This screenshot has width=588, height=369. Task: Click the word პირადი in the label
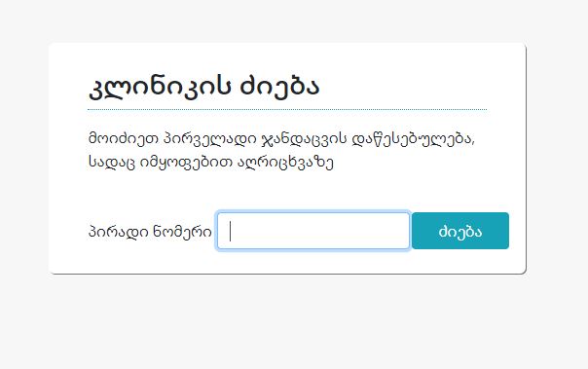[118, 232]
